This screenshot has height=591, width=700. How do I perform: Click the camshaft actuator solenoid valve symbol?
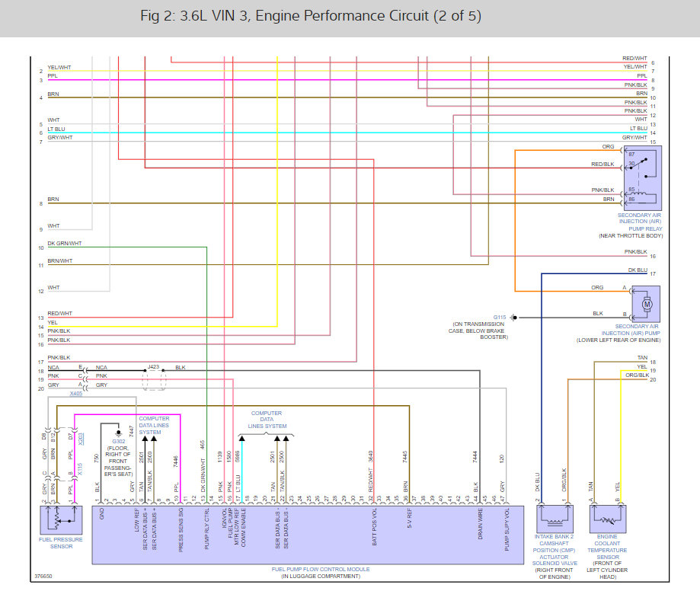[555, 519]
